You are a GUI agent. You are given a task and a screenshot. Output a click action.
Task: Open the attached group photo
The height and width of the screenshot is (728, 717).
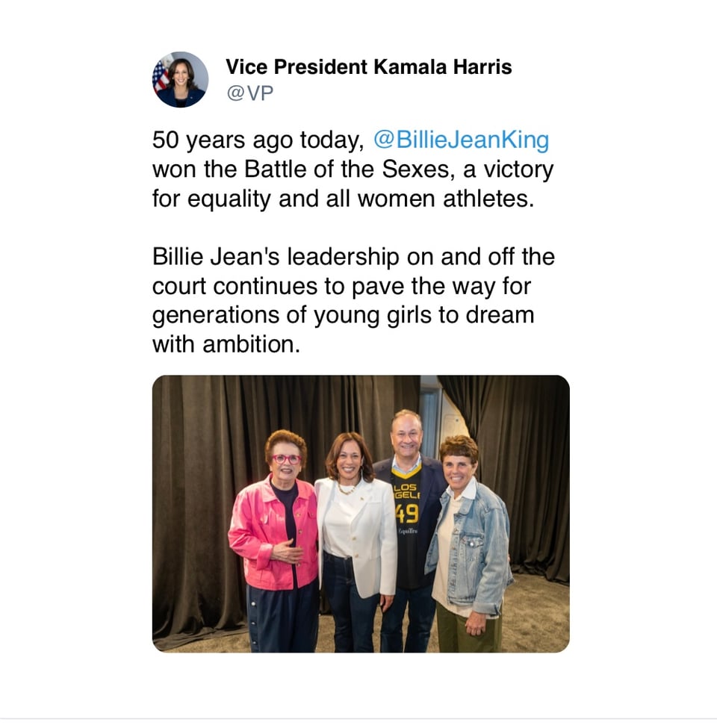tap(360, 513)
